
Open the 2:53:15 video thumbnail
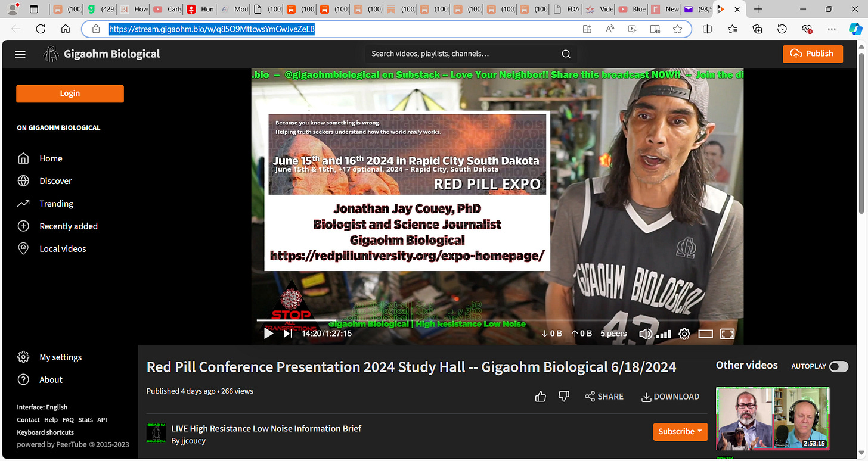coord(773,419)
